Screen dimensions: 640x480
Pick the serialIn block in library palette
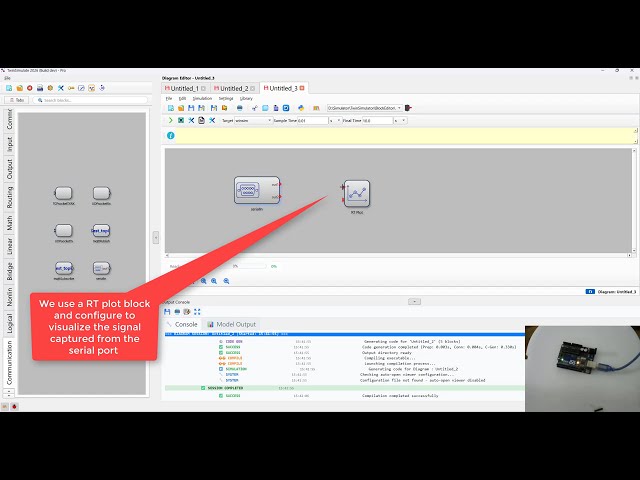click(101, 268)
